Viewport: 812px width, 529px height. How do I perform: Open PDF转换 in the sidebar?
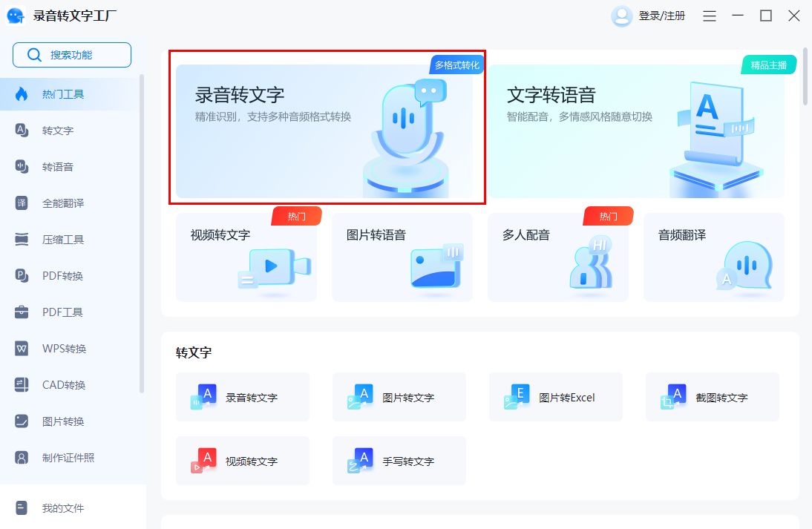point(71,275)
